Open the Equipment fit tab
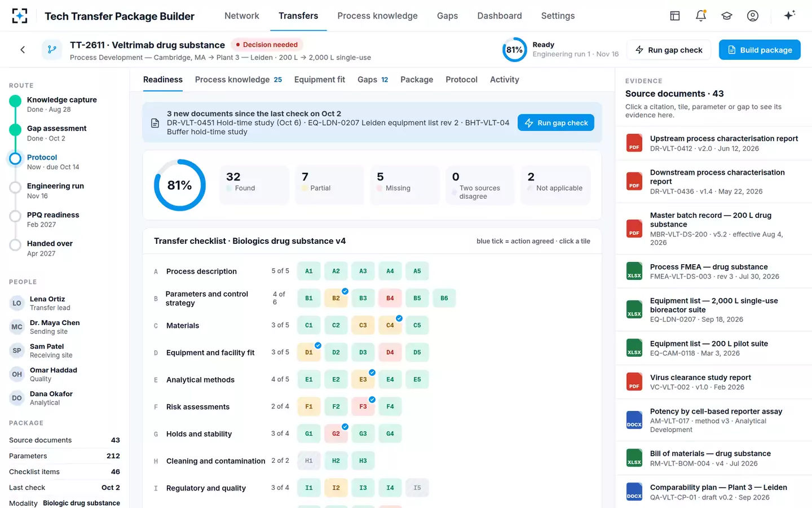The image size is (812, 508). click(320, 80)
